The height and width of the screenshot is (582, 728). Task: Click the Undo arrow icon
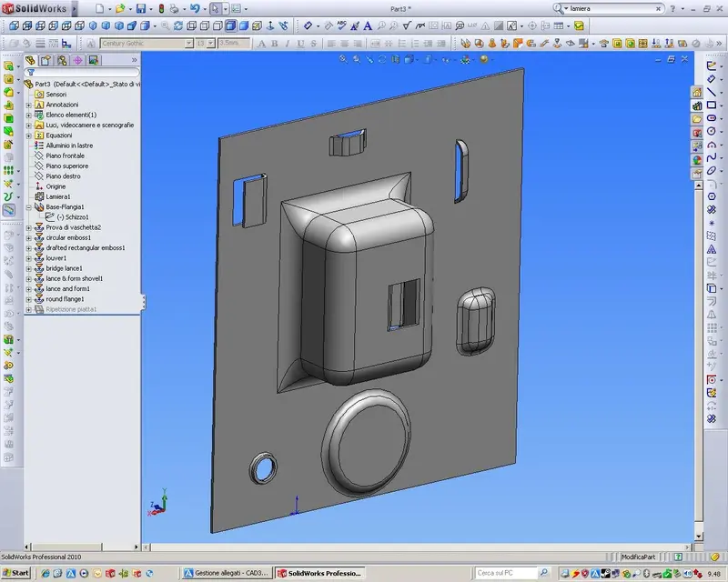[x=195, y=8]
